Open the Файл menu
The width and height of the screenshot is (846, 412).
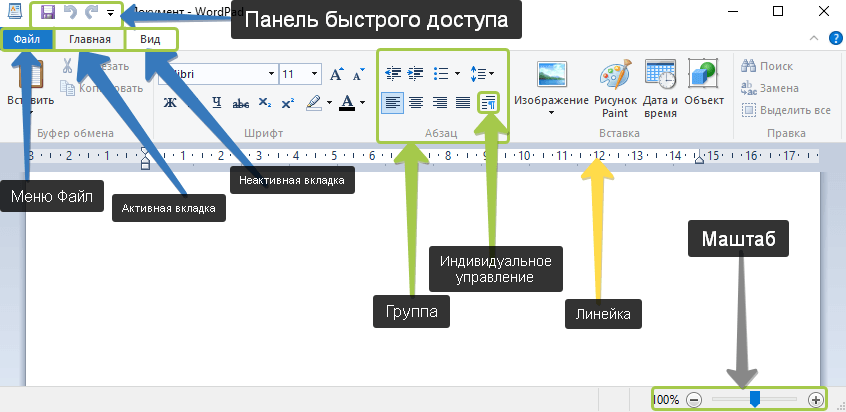(27, 39)
